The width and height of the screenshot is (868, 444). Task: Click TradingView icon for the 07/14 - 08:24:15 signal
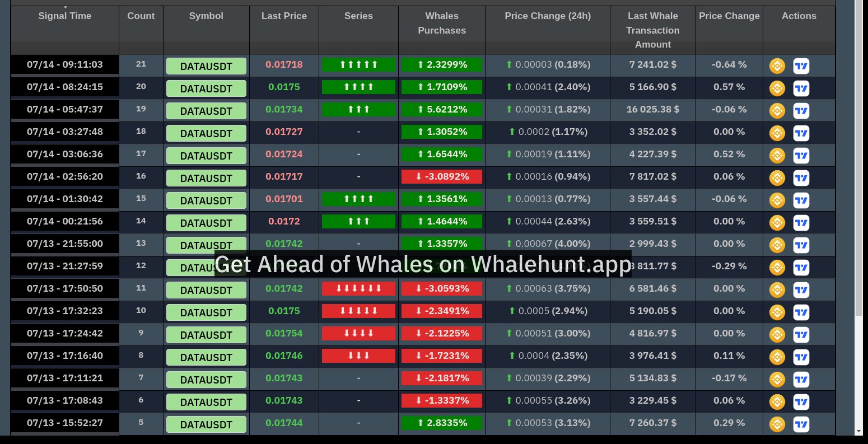pos(801,88)
